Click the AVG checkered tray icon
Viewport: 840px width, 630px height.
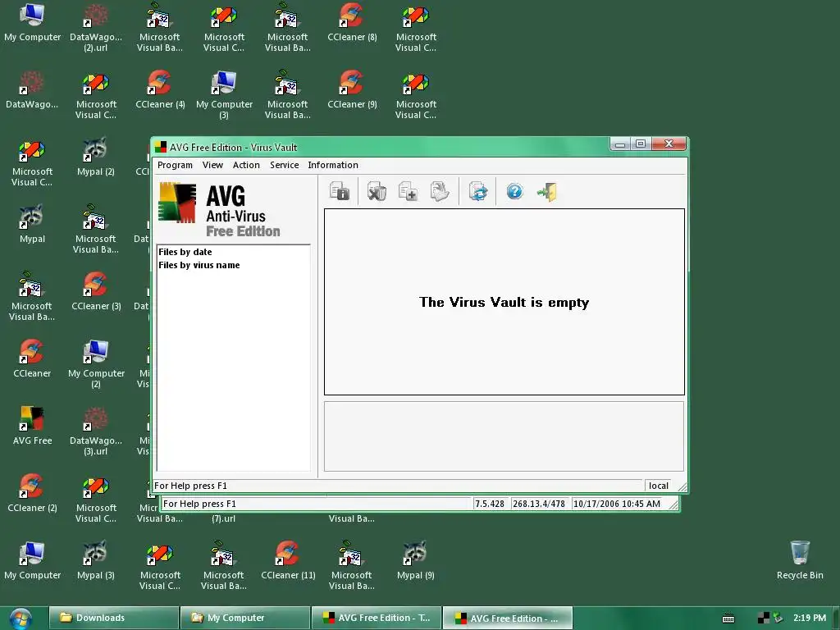click(x=764, y=619)
